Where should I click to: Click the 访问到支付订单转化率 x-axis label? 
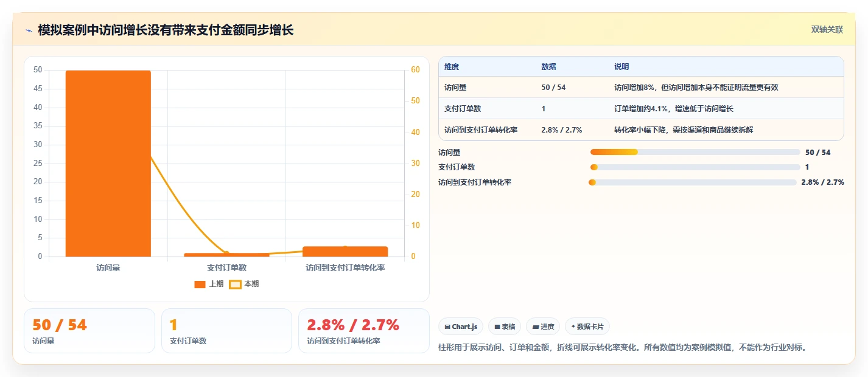click(x=345, y=268)
